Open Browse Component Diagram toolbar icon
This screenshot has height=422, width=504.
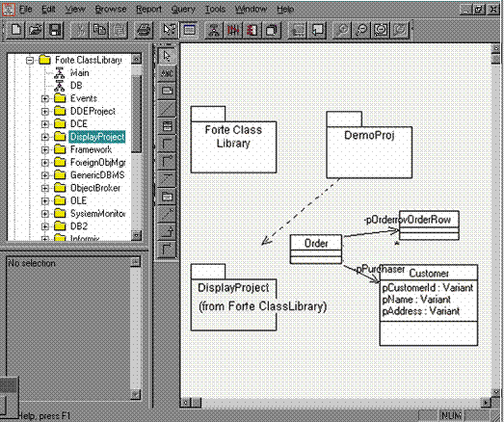(x=252, y=30)
